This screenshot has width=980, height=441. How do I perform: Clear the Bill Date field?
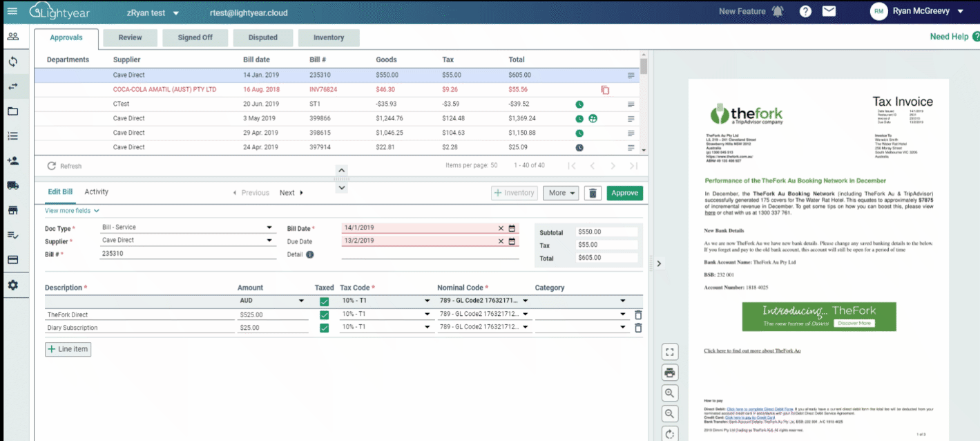point(501,228)
